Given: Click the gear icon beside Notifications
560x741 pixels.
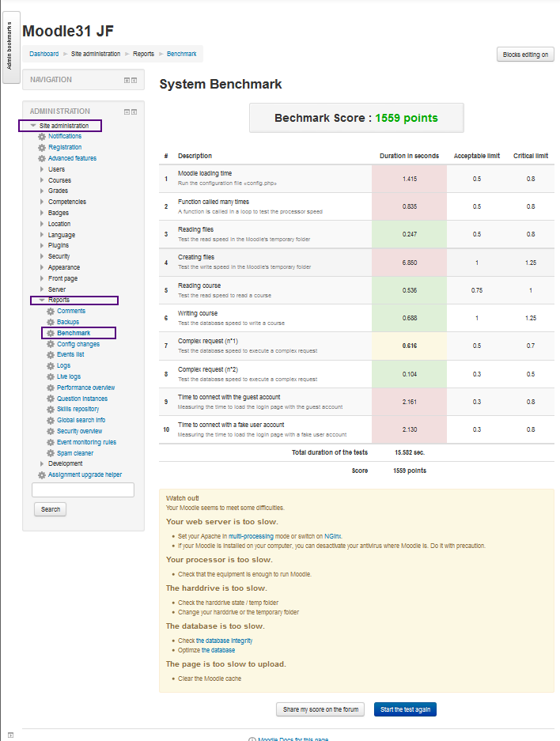Looking at the screenshot, I should (42, 137).
